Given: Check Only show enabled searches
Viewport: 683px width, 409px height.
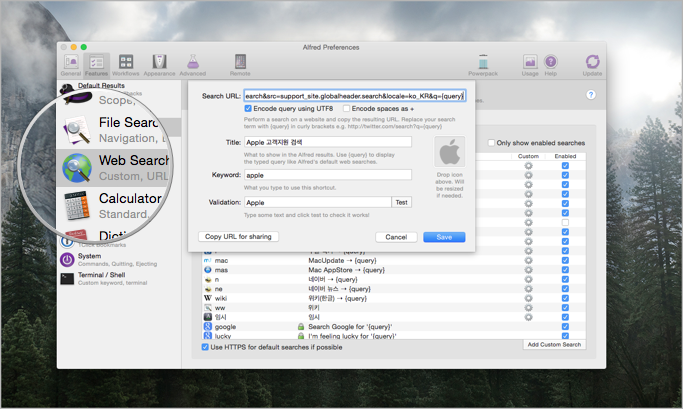Looking at the screenshot, I should [x=491, y=143].
